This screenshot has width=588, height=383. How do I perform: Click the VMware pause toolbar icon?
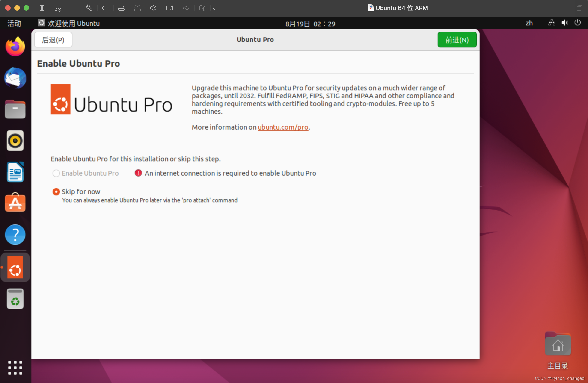coord(42,8)
